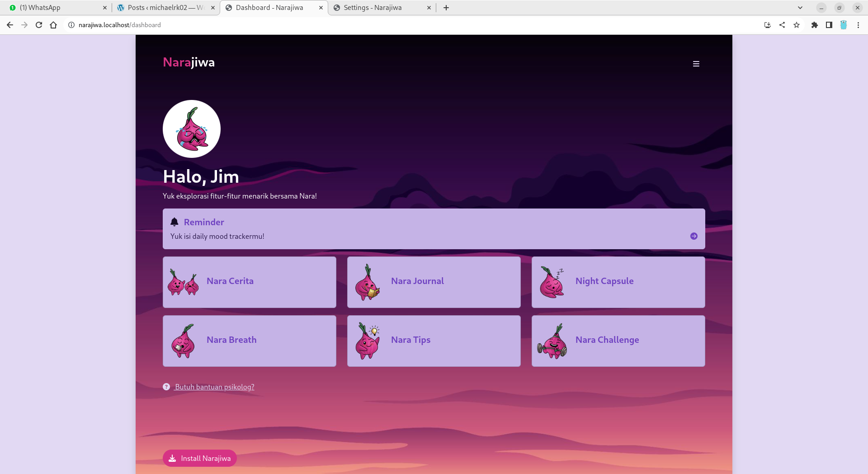Click the crying onion profile avatar

192,129
